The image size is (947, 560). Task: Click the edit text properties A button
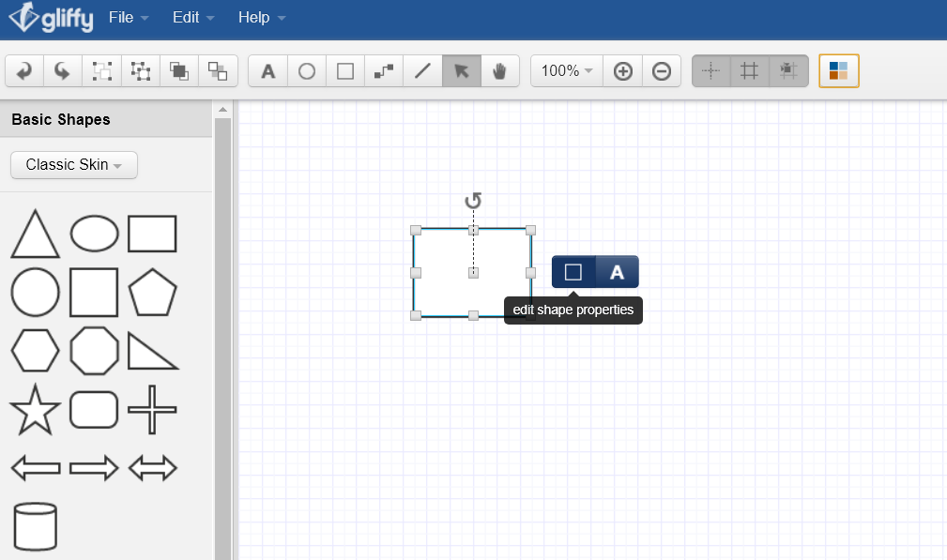[x=617, y=272]
